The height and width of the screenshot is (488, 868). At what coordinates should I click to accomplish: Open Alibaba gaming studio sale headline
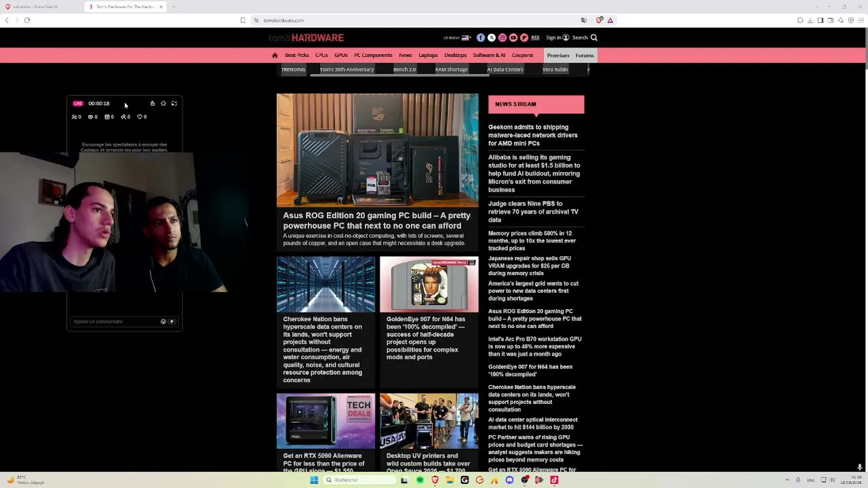point(534,174)
